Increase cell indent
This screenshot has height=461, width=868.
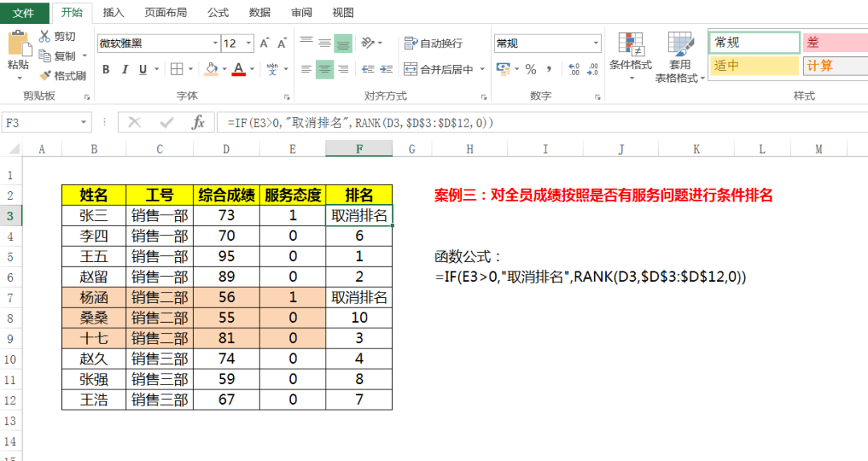click(x=387, y=69)
